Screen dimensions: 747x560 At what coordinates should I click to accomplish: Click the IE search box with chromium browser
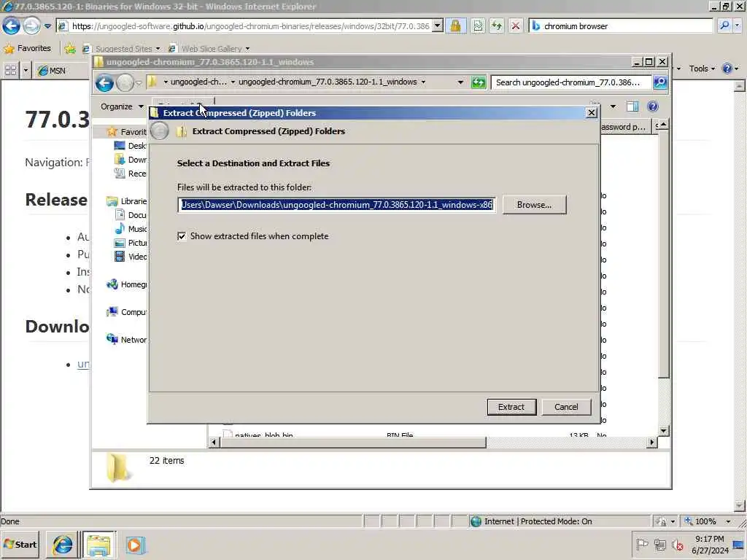click(622, 26)
